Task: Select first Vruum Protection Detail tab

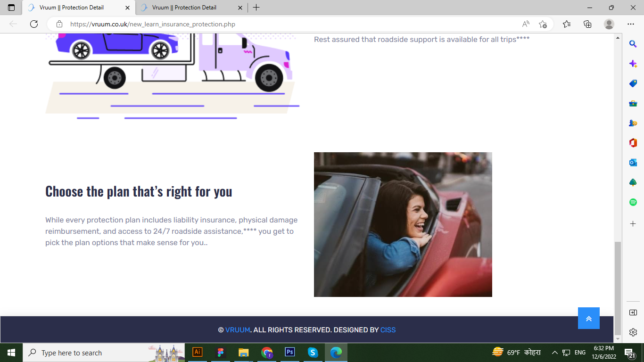Action: (78, 8)
